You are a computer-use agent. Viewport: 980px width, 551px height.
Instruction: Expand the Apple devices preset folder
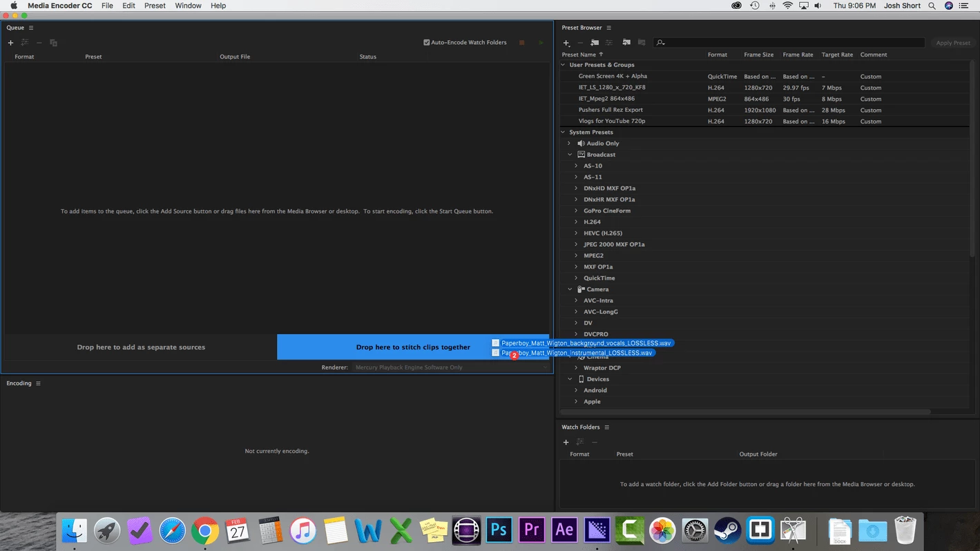click(577, 402)
